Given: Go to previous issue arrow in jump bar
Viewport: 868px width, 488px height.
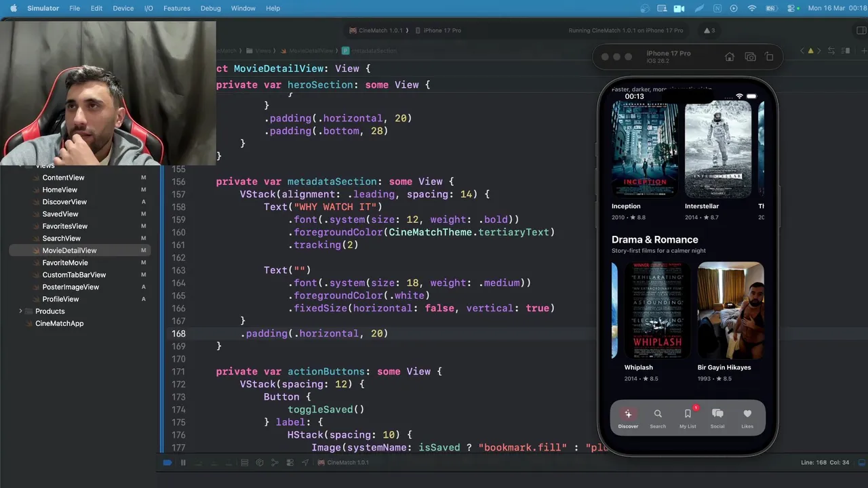Looking at the screenshot, I should [x=802, y=51].
